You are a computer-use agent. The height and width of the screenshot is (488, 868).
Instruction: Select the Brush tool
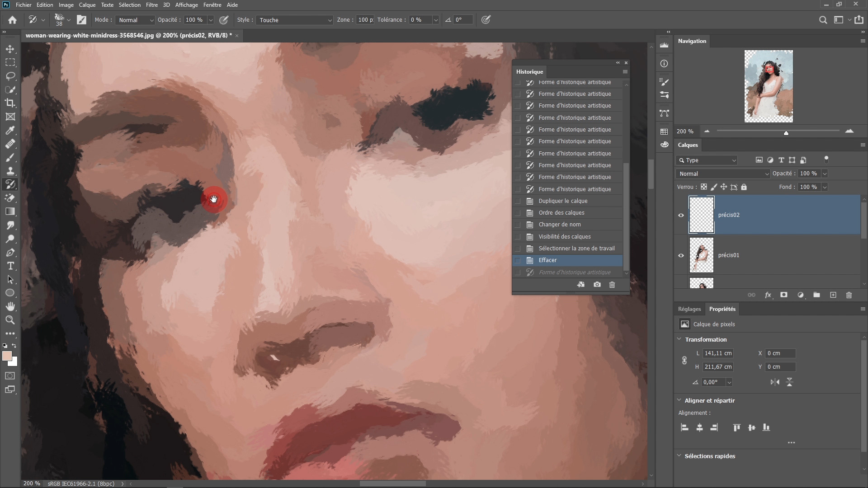tap(10, 157)
